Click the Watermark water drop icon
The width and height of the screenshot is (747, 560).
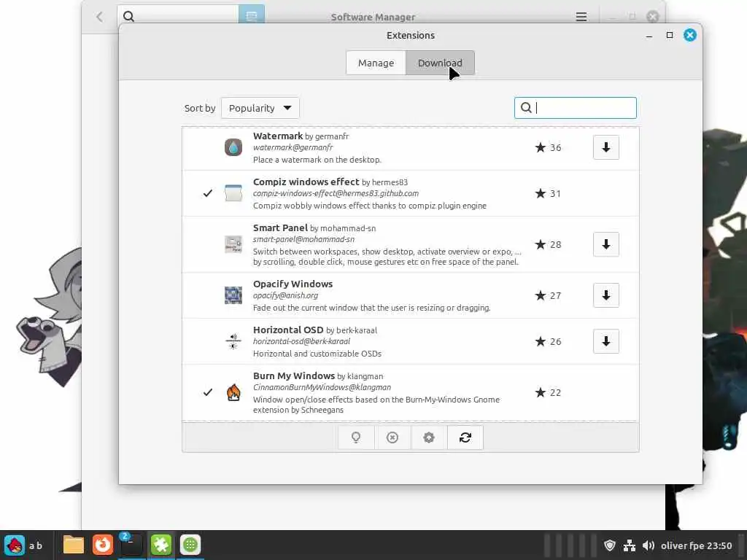pyautogui.click(x=233, y=147)
